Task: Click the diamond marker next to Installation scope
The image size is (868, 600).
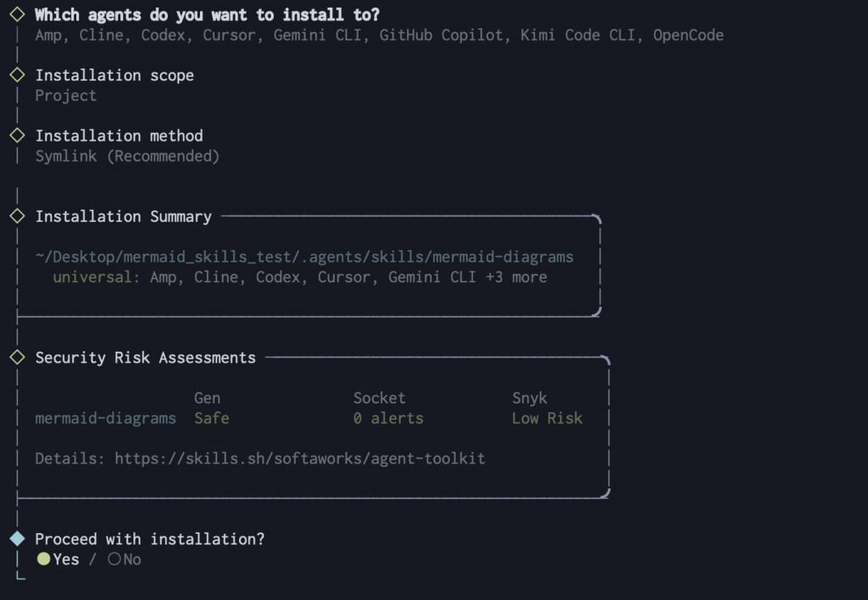Action: click(x=17, y=75)
